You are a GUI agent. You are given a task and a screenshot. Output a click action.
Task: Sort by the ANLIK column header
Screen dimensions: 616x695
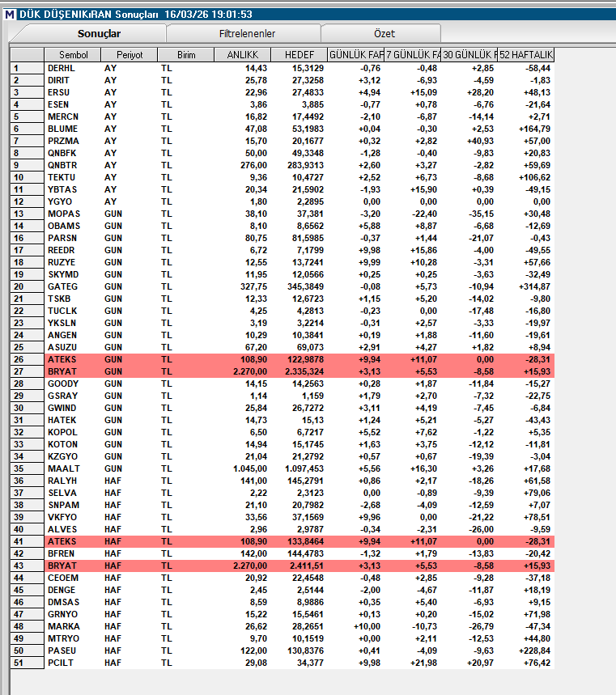(242, 55)
